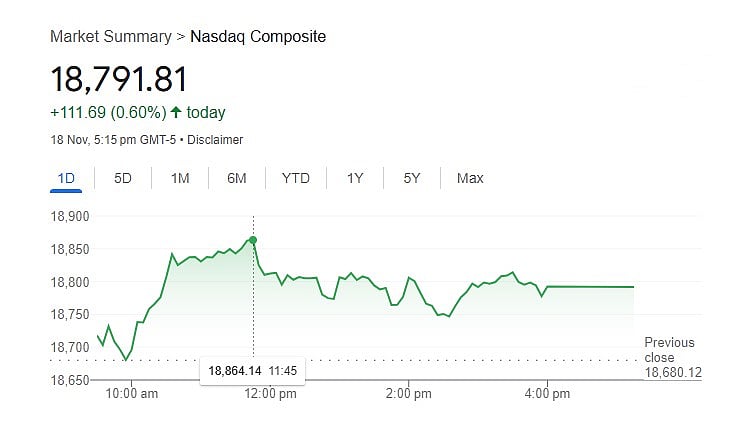Switch to the 5D chart tab

coord(123,179)
